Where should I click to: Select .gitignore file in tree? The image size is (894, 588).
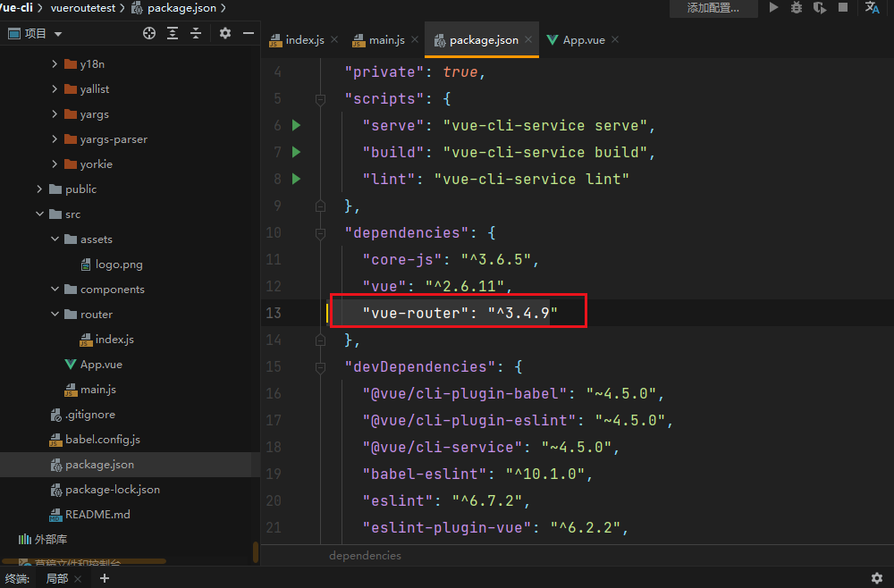[90, 415]
